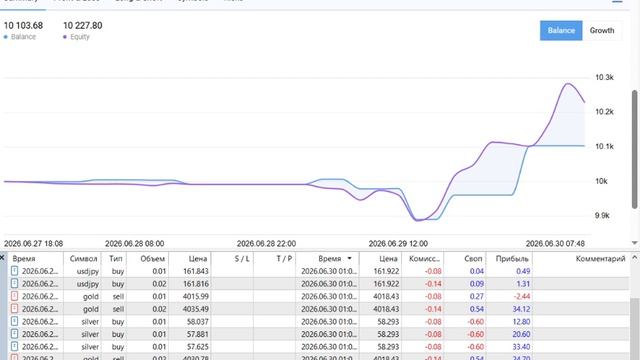The height and width of the screenshot is (360, 640).
Task: Switch chart to Balance view
Action: [x=561, y=31]
